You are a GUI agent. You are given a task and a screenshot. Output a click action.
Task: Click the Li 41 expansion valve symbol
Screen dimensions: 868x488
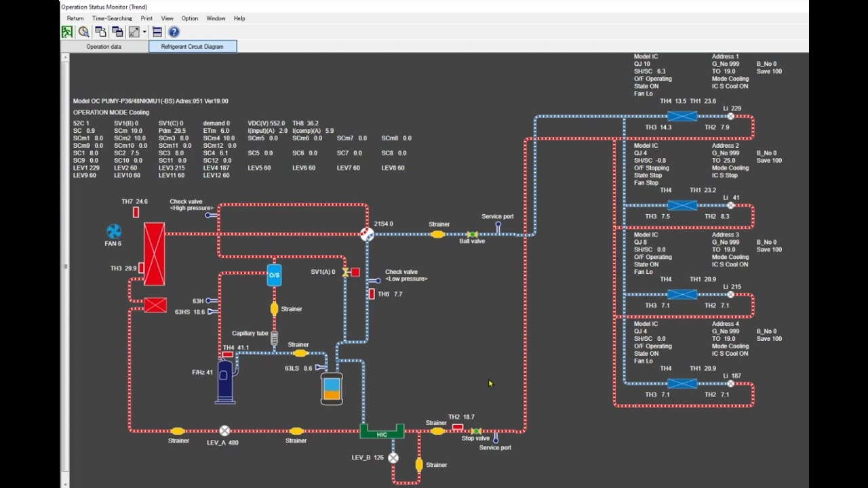click(730, 205)
